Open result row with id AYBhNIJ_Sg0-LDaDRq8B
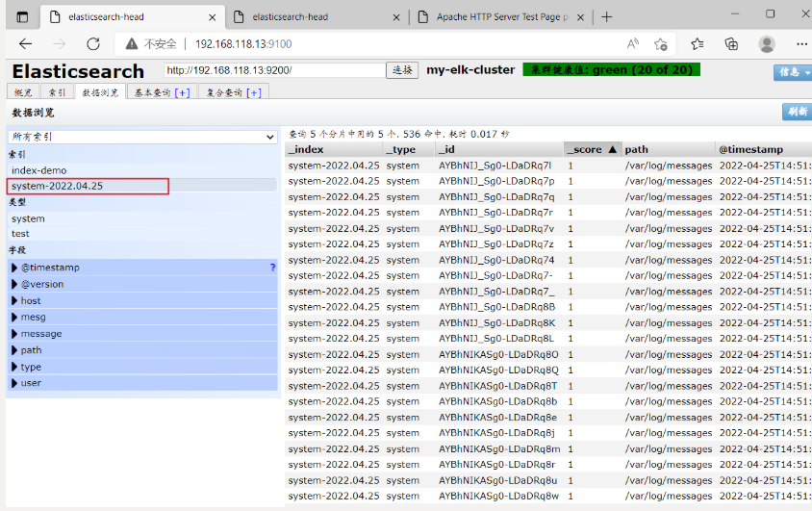This screenshot has width=812, height=511. coord(548,307)
